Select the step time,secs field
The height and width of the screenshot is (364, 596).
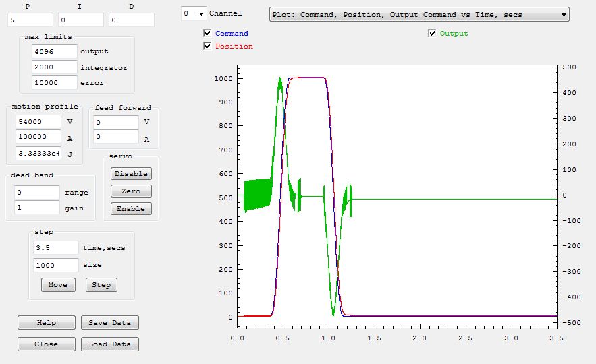coord(56,247)
